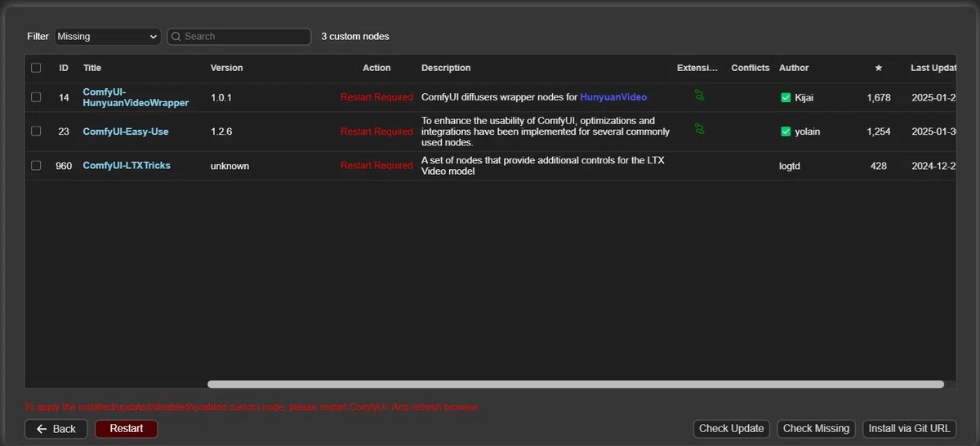
Task: Check the ComfyUI-LTXTricks row checkbox
Action: pyautogui.click(x=36, y=166)
